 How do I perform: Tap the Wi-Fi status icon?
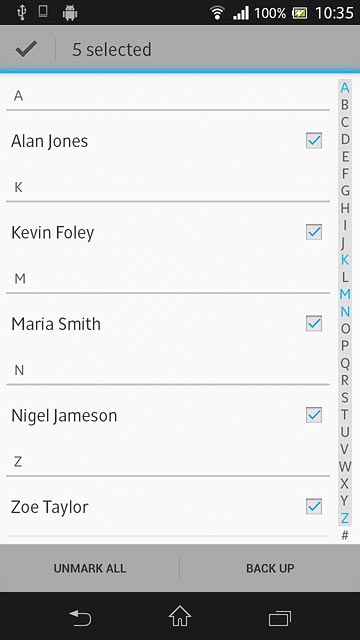pos(218,13)
